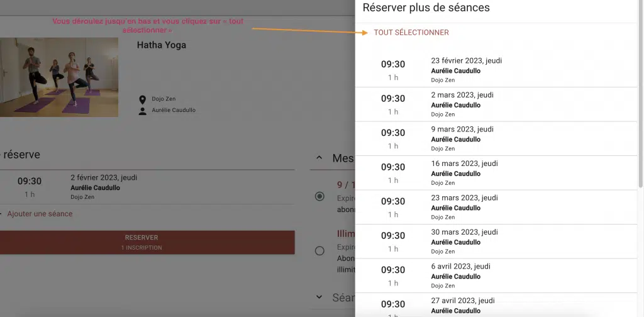The height and width of the screenshot is (317, 644).
Task: Click the Ajouter une séance link
Action: click(40, 214)
